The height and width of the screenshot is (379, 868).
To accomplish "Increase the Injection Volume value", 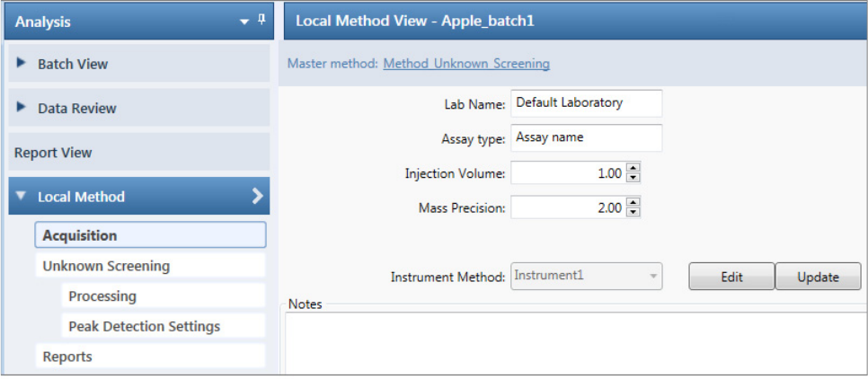I will click(x=633, y=168).
